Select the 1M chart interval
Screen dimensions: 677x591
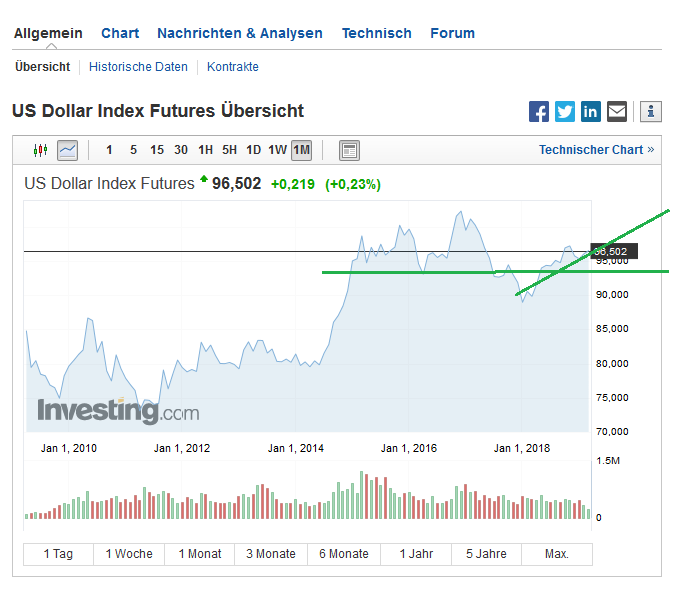point(301,150)
